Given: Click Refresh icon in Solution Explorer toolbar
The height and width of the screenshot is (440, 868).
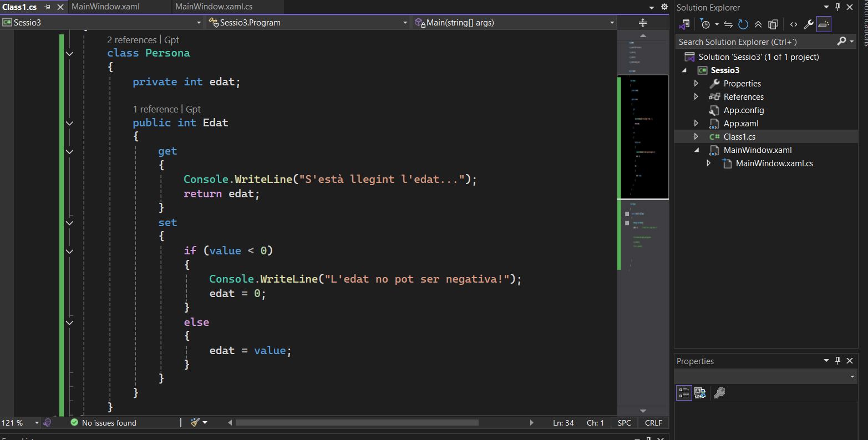Looking at the screenshot, I should pyautogui.click(x=743, y=24).
